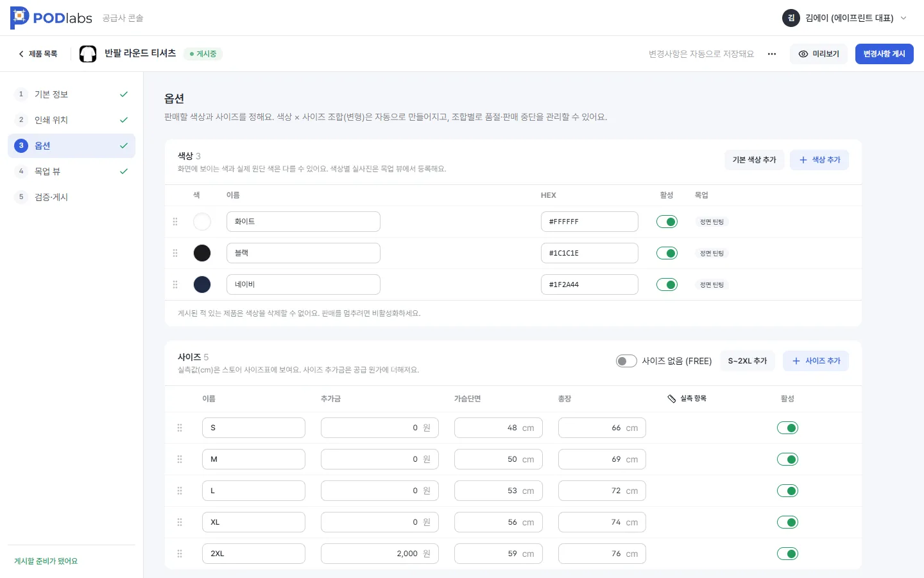Screen dimensions: 924x578
Task: Click the checkmark next to 인쇄 위치
Action: coord(124,120)
